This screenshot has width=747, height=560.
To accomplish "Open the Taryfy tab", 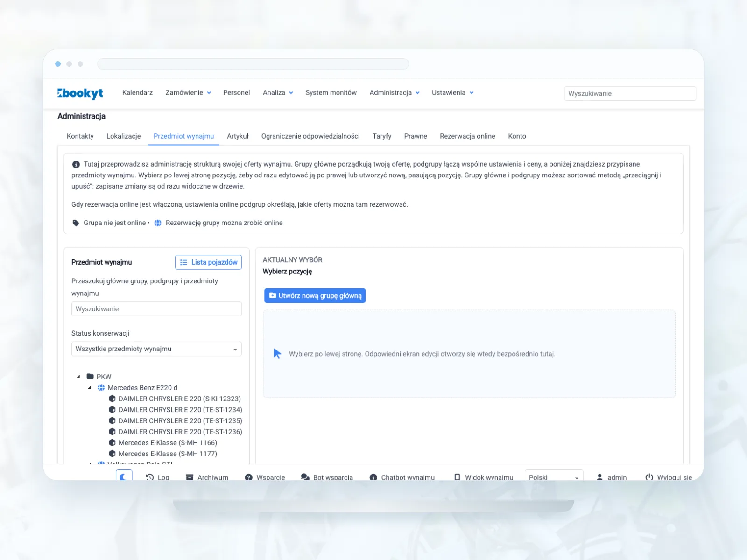I will click(x=382, y=136).
